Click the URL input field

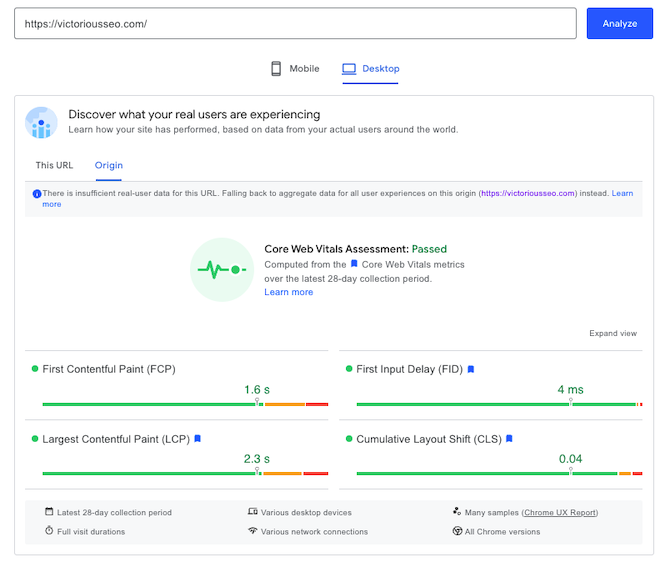(295, 23)
